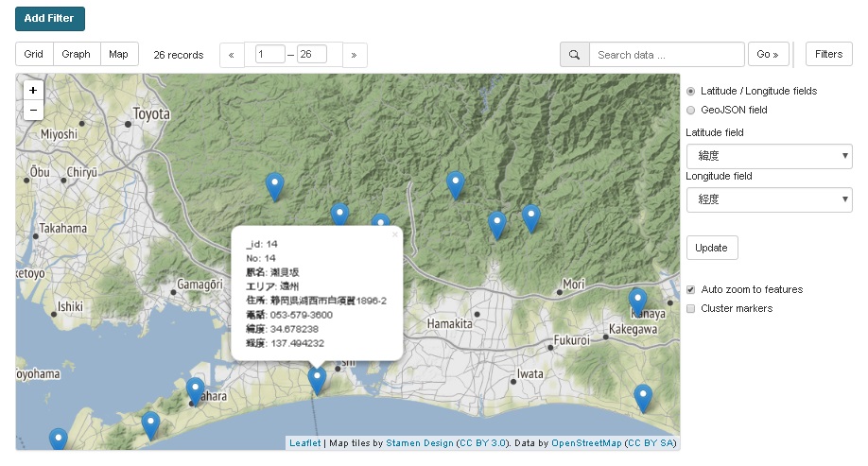Click the search magnifier icon
Image resolution: width=868 pixels, height=466 pixels.
point(575,55)
